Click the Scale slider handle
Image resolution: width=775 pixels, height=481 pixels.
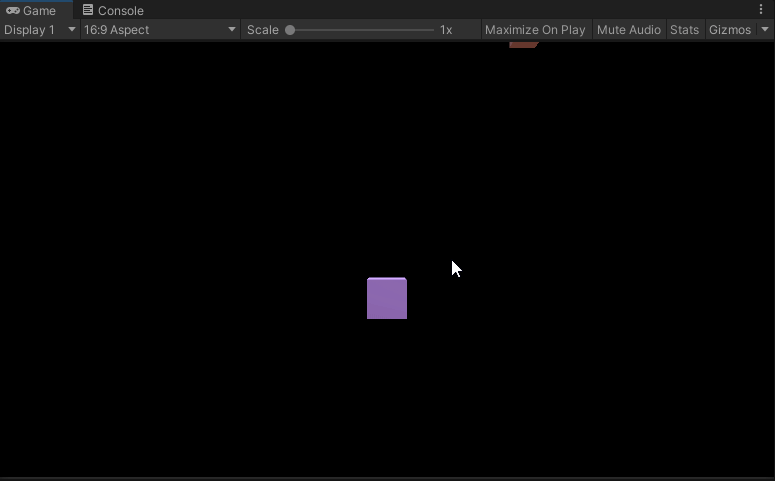[290, 30]
